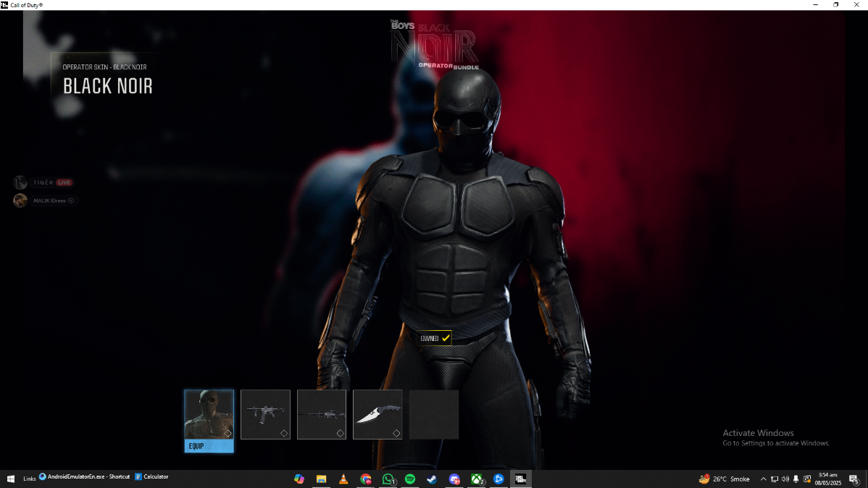Open network status tray icon
868x488 pixels.
coord(775,479)
